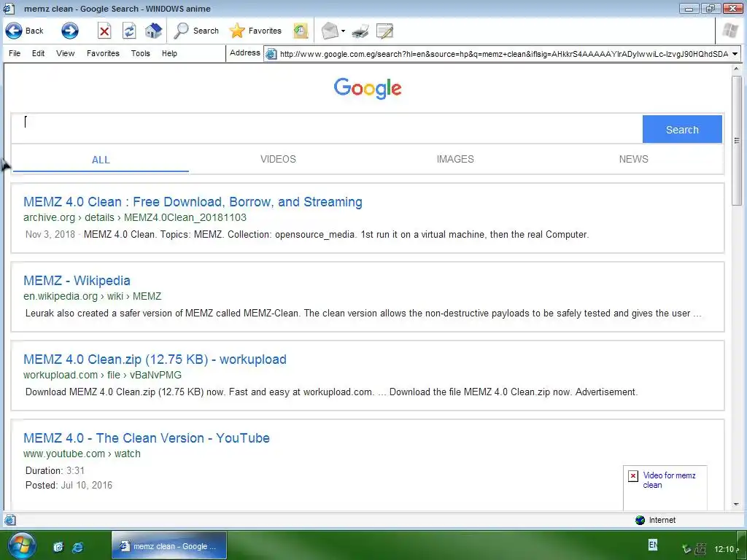Open MEMZ - Wikipedia result
Viewport: 747px width, 560px height.
coord(77,281)
